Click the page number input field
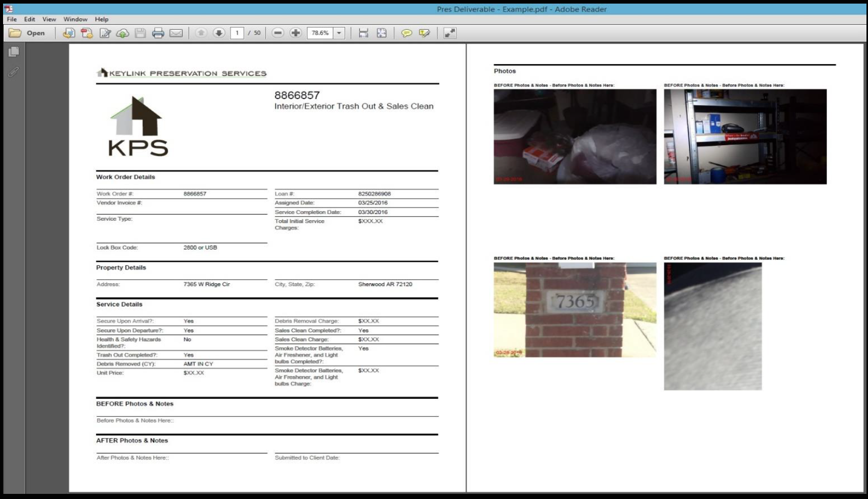 [237, 33]
